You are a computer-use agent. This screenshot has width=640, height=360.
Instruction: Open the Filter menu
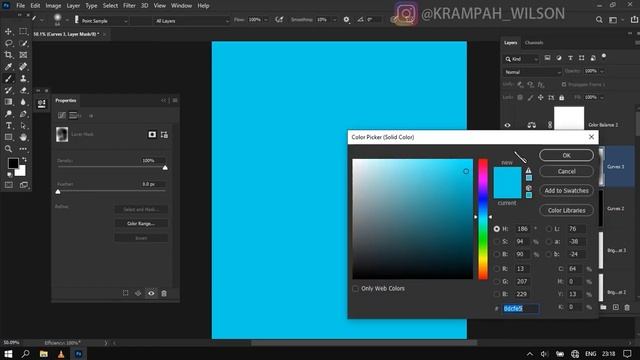(129, 6)
